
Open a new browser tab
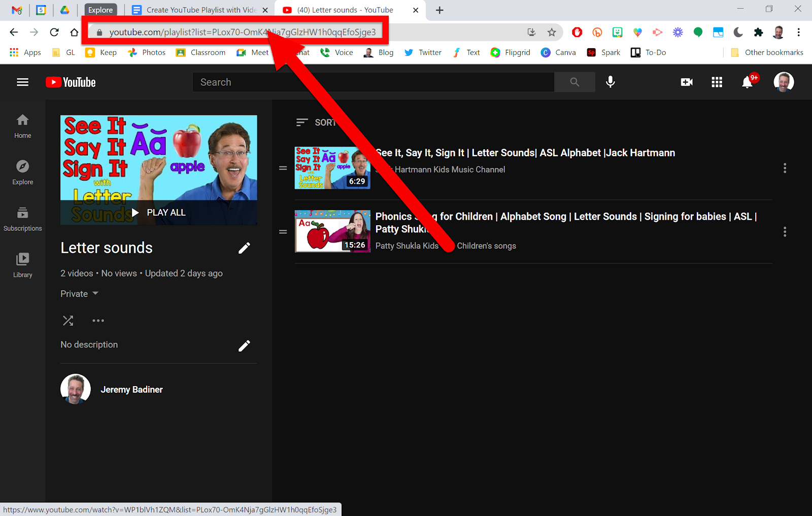[439, 10]
